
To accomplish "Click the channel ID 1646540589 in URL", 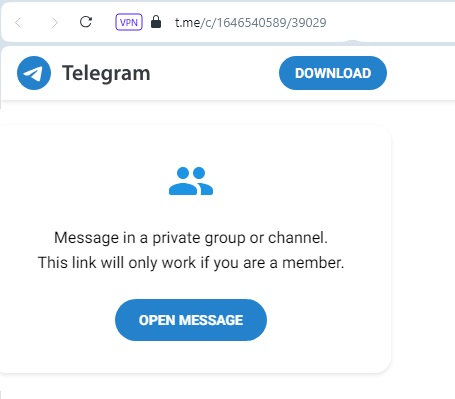I will [x=252, y=23].
